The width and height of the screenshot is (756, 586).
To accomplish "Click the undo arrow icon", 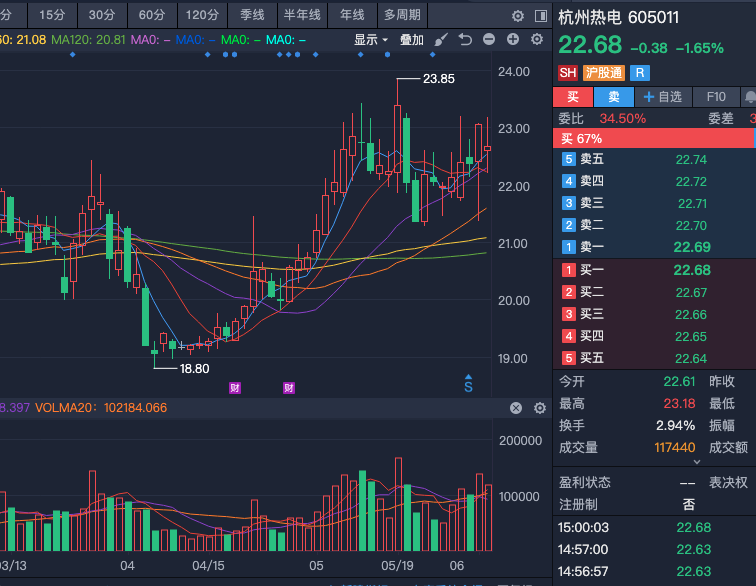I will 465,39.
